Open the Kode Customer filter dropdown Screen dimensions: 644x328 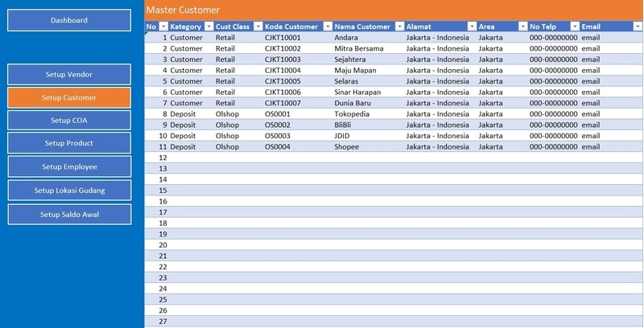tap(327, 27)
